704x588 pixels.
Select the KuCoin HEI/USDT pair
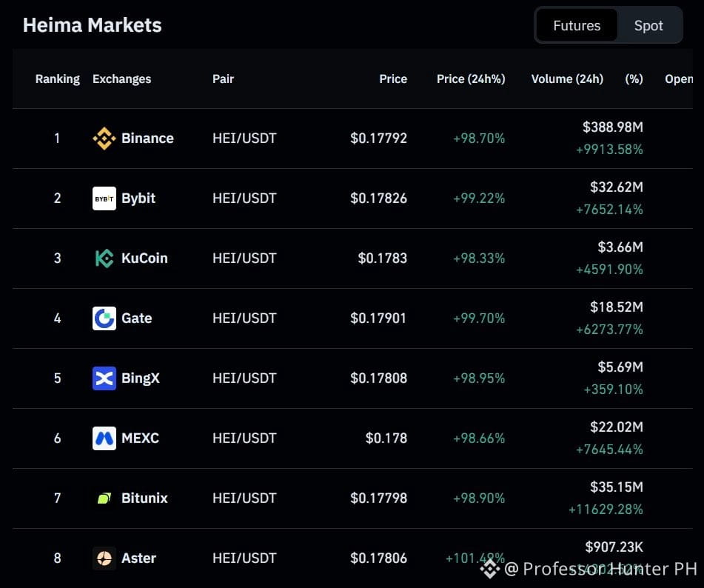(x=244, y=258)
